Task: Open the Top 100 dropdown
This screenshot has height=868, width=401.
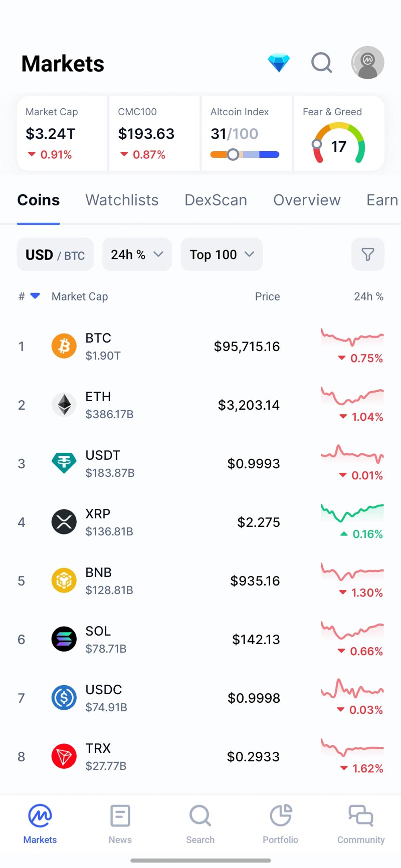Action: (222, 254)
